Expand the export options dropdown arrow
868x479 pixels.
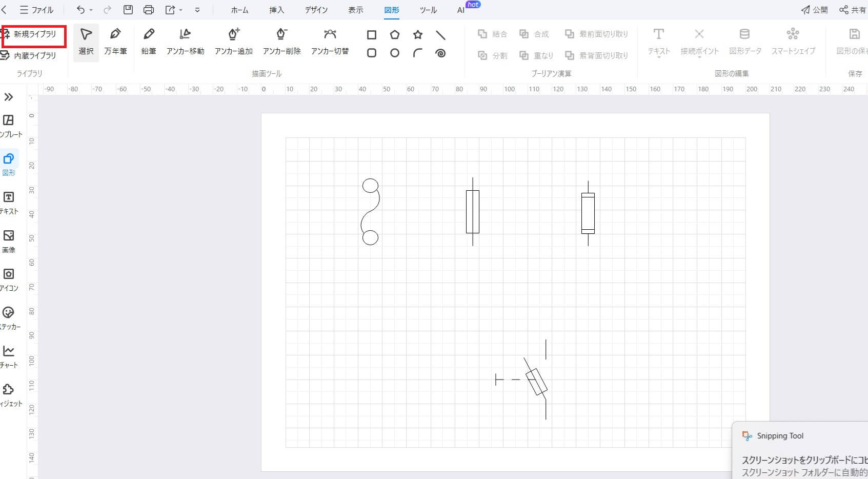click(x=180, y=10)
